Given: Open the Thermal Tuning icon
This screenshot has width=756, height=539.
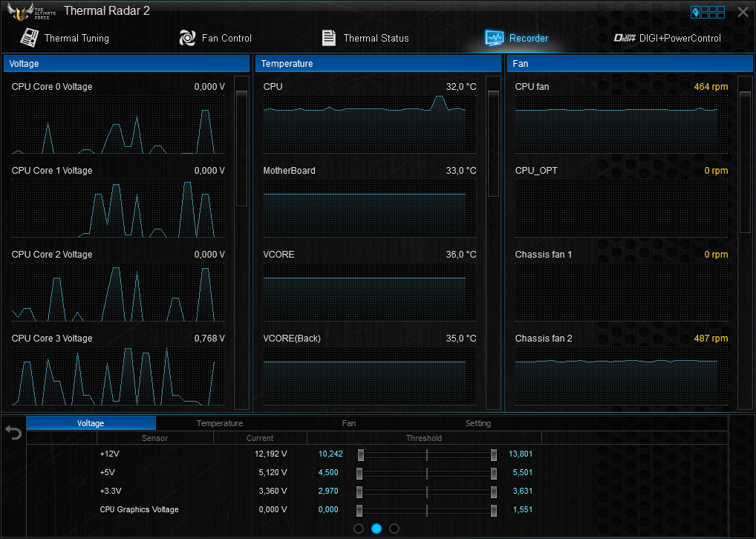Looking at the screenshot, I should (x=30, y=38).
